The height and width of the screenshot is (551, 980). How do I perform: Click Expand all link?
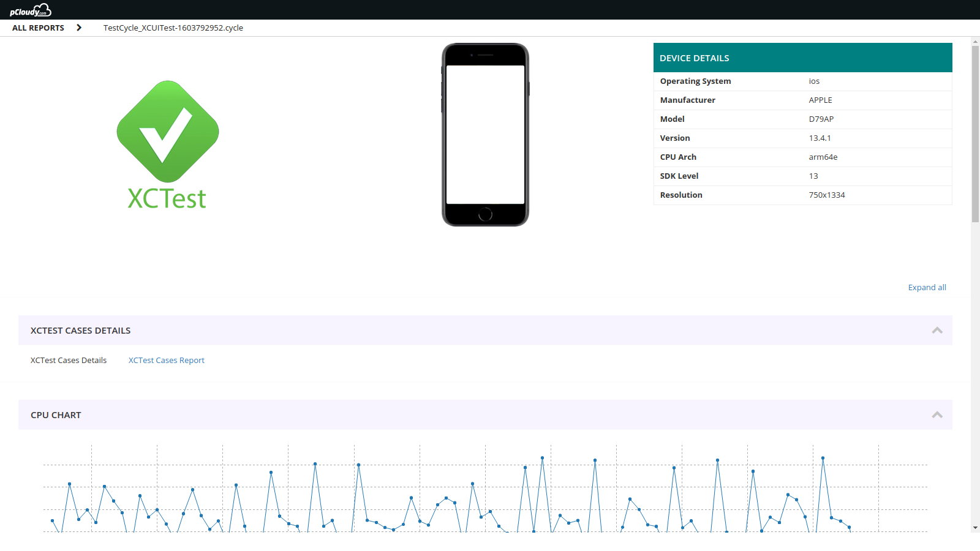(x=927, y=287)
